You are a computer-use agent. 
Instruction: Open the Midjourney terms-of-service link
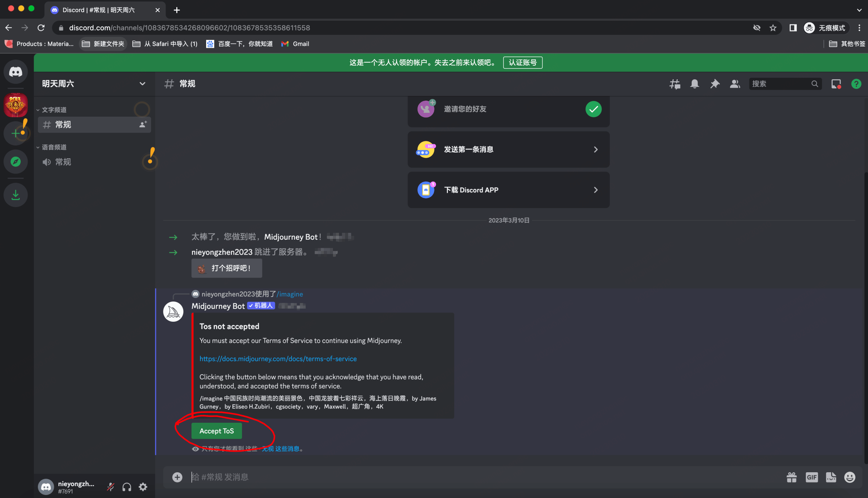[x=278, y=359]
